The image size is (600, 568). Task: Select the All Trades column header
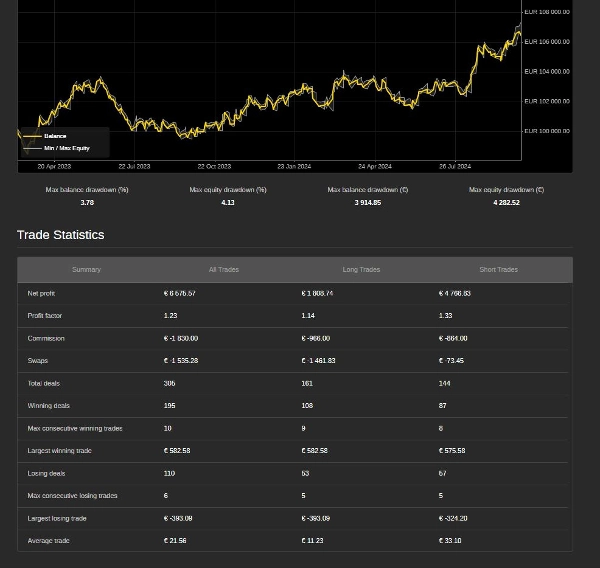click(223, 269)
